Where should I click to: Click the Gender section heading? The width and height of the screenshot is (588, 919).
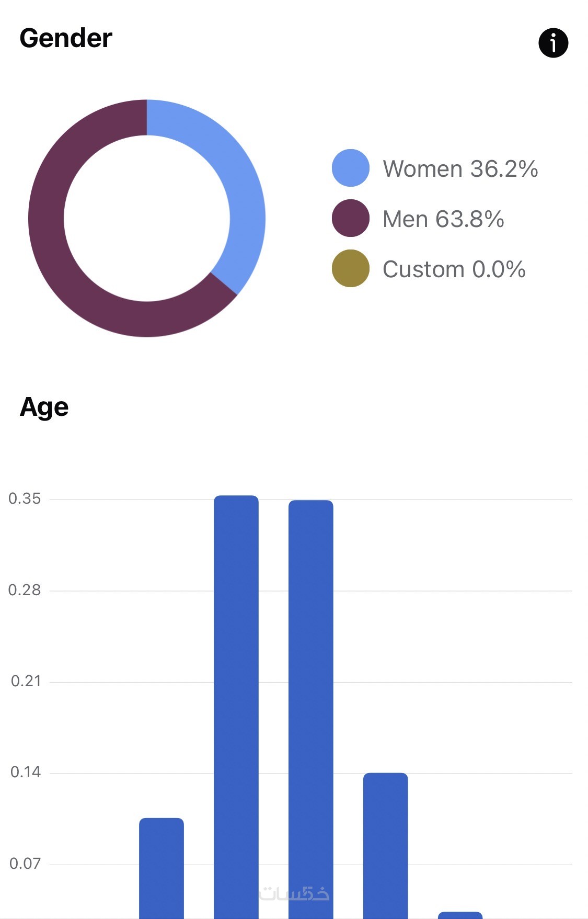66,38
